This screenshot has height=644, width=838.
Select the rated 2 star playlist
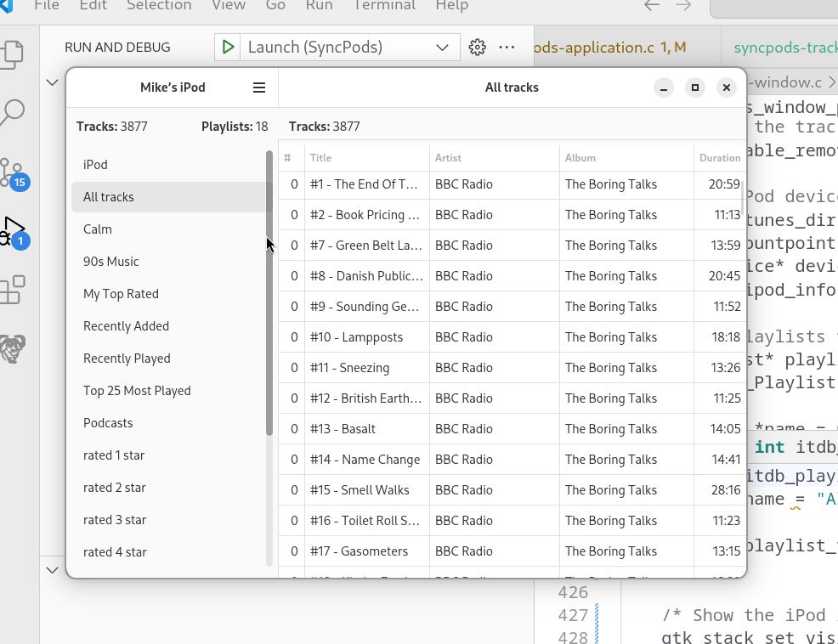(x=168, y=488)
